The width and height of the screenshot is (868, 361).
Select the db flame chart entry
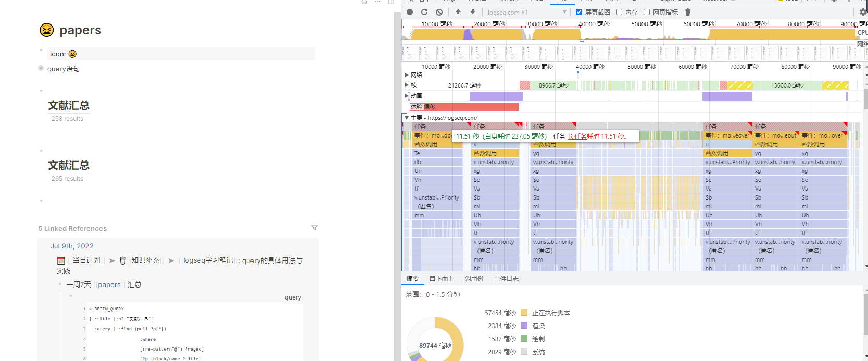coord(437,162)
